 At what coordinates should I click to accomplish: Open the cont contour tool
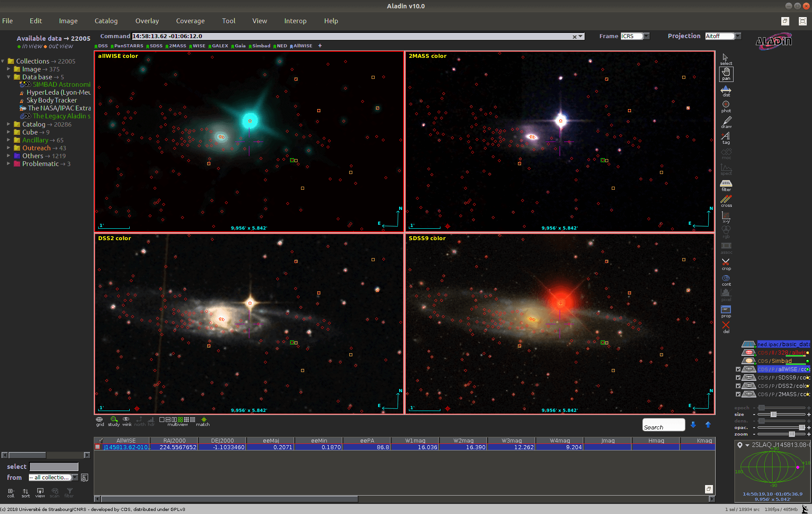[x=726, y=280]
